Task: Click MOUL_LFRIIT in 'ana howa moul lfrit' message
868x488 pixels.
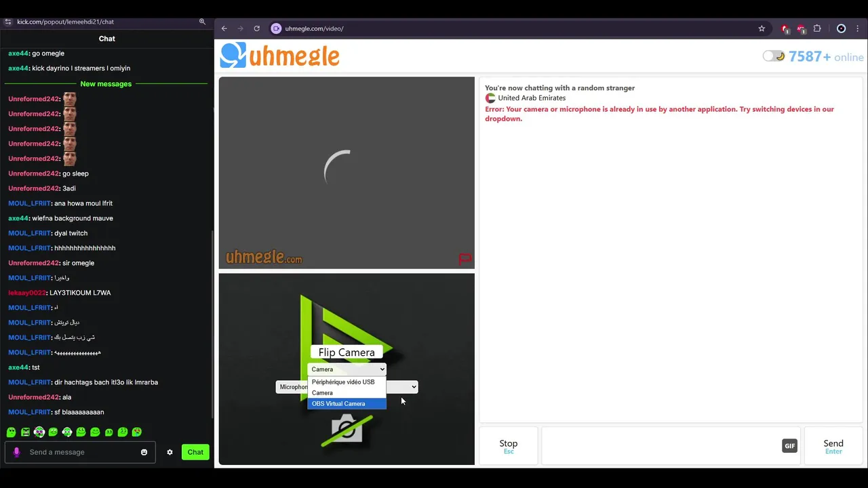Action: 29,203
